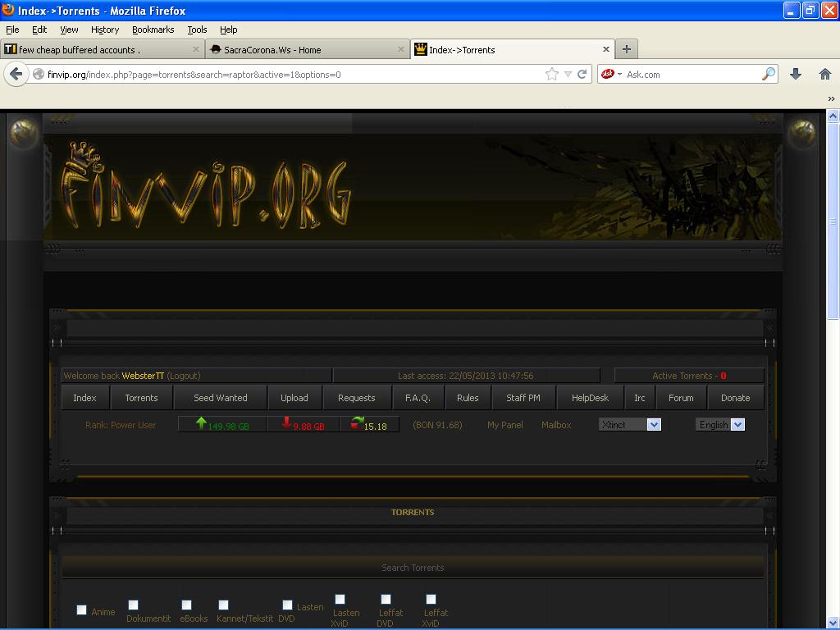Image resolution: width=840 pixels, height=630 pixels.
Task: Click the finvip.org logo banner
Action: coord(206,186)
